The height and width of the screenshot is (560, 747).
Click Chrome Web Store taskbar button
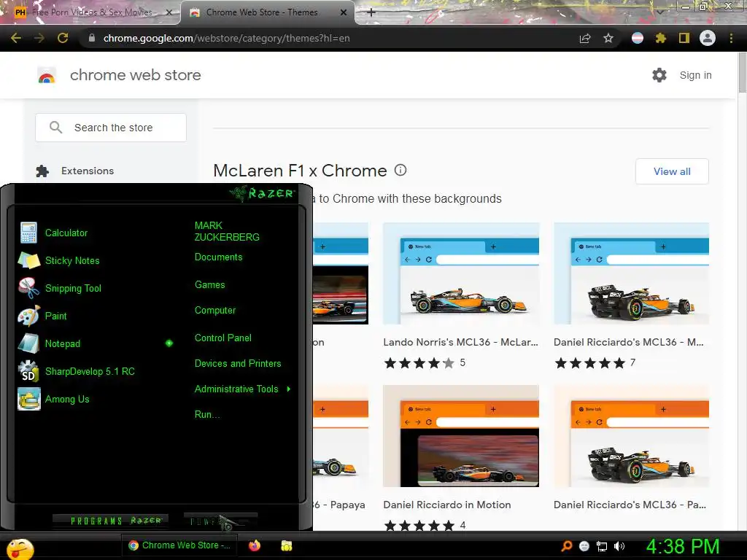click(181, 545)
